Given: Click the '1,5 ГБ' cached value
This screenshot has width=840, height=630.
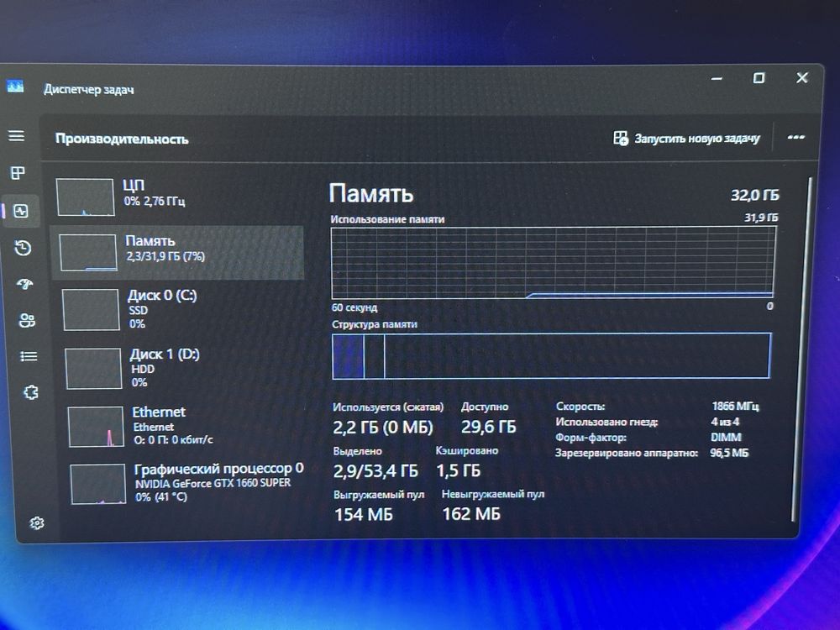Looking at the screenshot, I should [x=459, y=470].
